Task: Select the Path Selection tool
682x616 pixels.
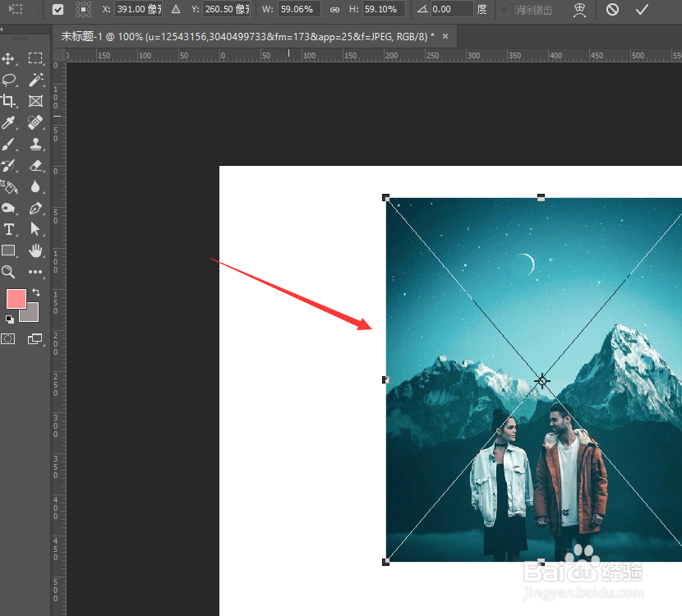Action: tap(35, 228)
